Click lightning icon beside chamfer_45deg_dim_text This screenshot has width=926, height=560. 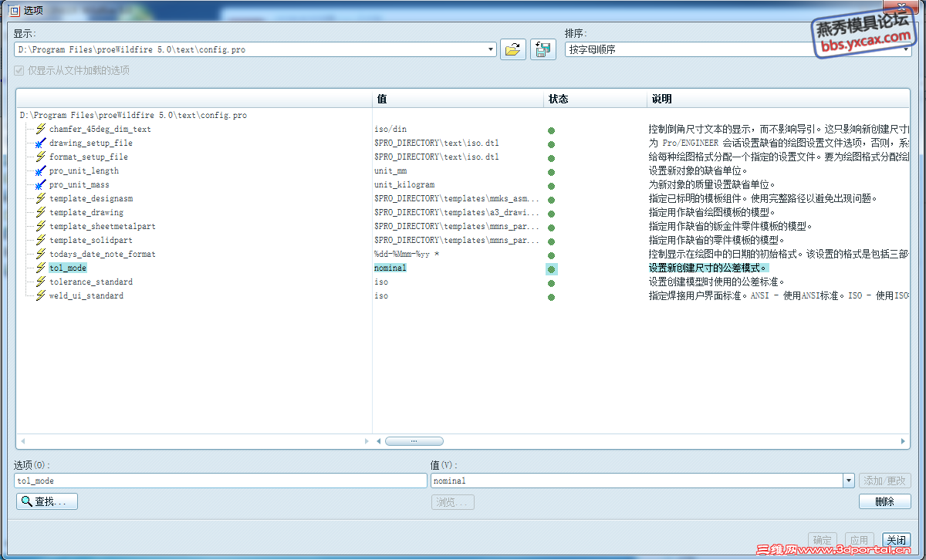tap(41, 129)
